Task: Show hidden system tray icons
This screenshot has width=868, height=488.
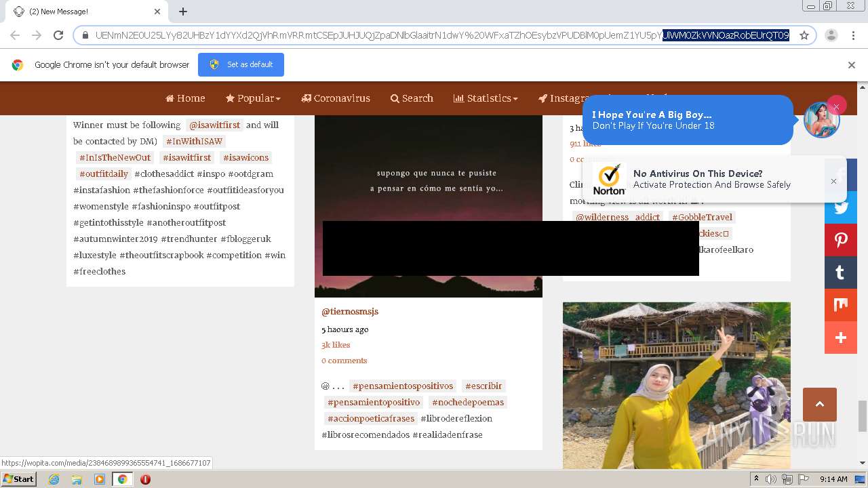Action: pyautogui.click(x=756, y=479)
